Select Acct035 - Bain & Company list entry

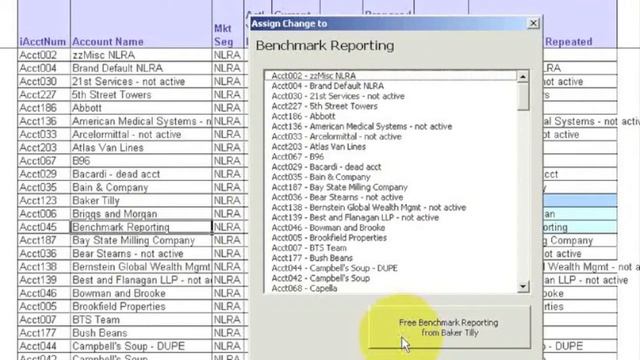click(391, 177)
